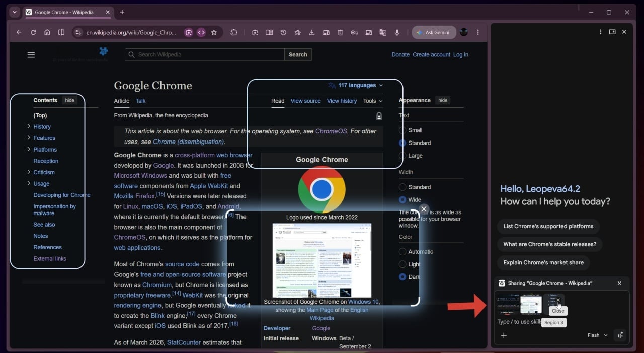Open the tab search chevron beside the tabs

tap(14, 12)
